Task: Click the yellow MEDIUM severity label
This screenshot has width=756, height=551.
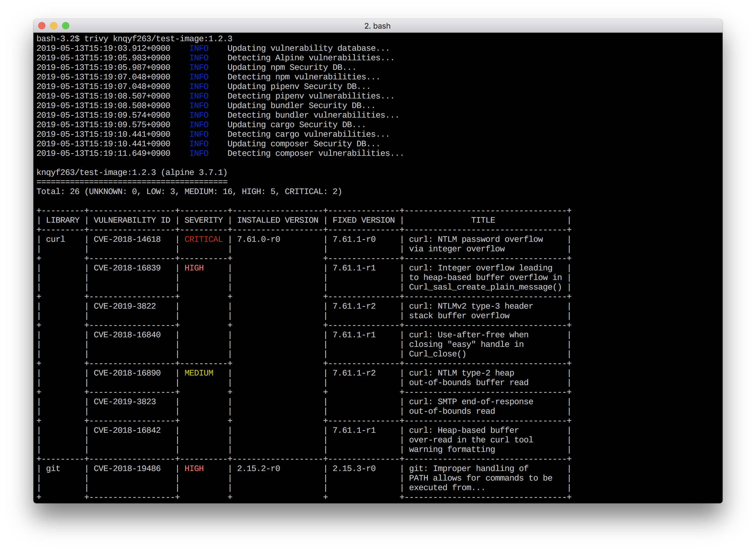Action: (x=199, y=373)
